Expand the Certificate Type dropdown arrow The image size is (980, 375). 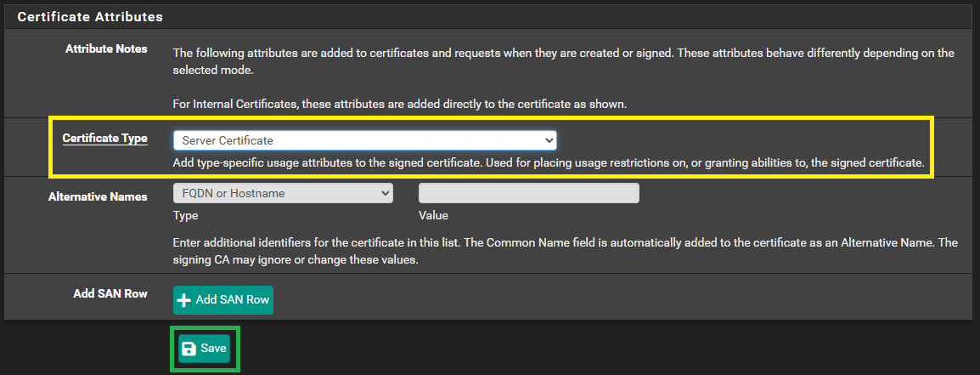click(549, 140)
